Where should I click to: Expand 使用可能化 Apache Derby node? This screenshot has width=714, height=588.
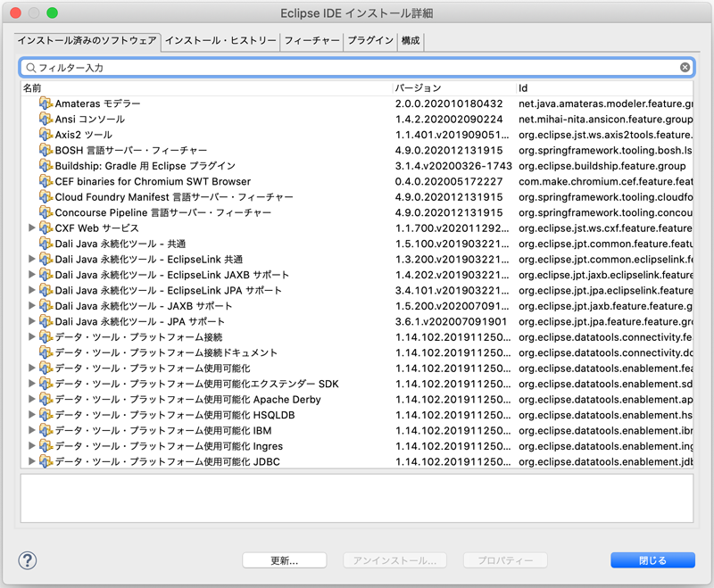pyautogui.click(x=32, y=399)
